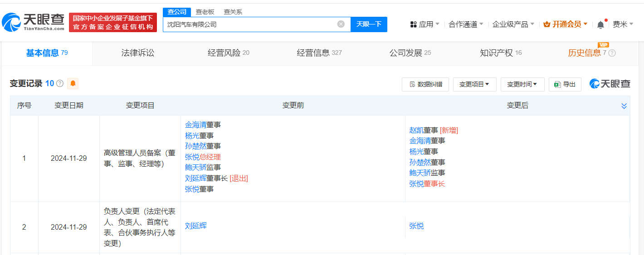This screenshot has height=255, width=644.
Task: Click the 天眼一下 search button
Action: pos(369,24)
